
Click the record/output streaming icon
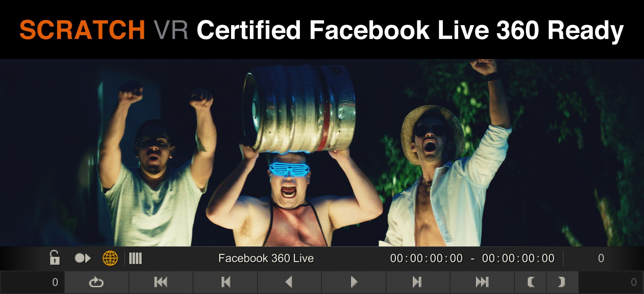coord(83,258)
